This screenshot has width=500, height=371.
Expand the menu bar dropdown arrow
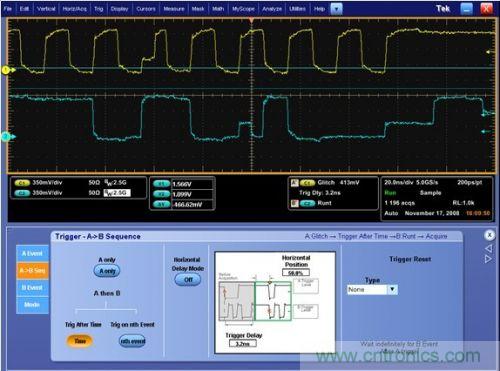point(336,9)
